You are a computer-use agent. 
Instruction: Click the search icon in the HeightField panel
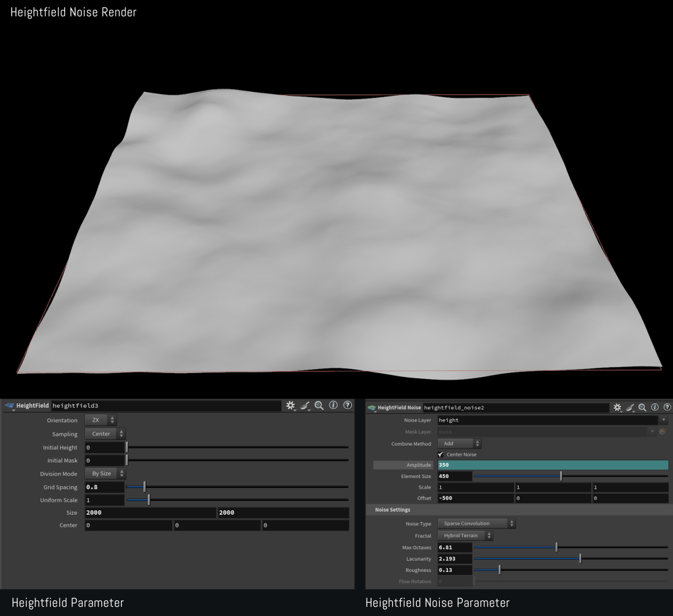(x=319, y=406)
